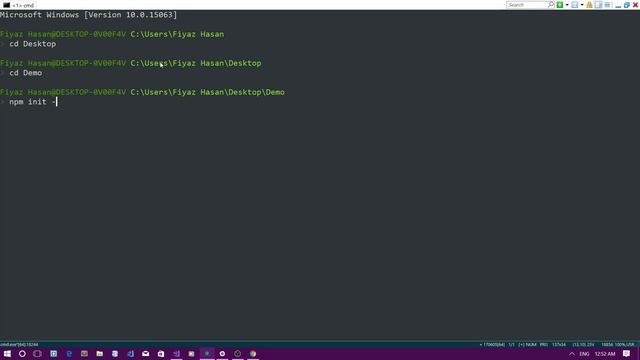Screen dimensions: 640x360
Task: Open Microsoft Store from taskbar
Action: click(161, 354)
